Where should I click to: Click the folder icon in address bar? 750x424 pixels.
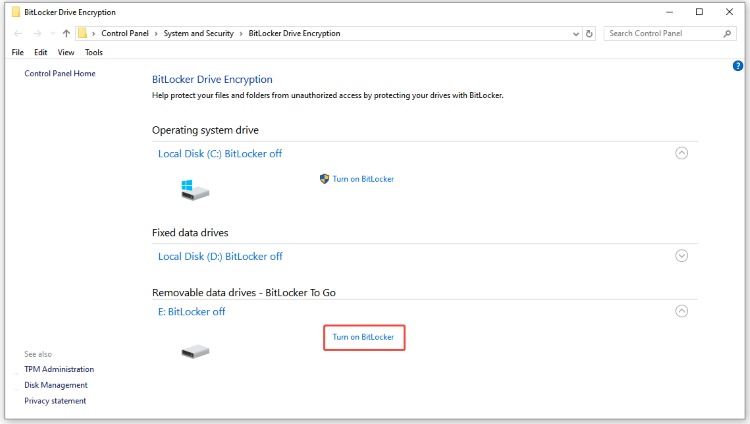(83, 33)
